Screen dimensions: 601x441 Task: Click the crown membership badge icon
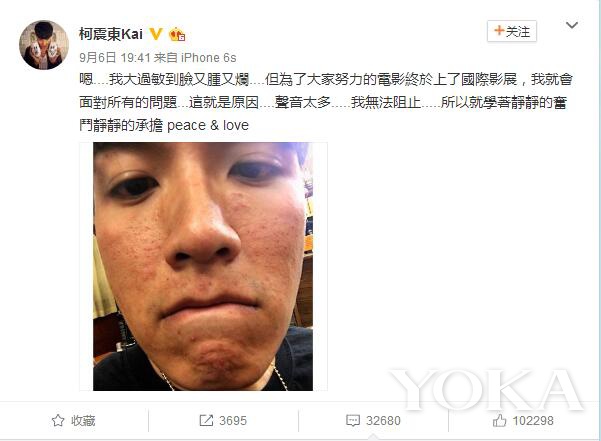[x=177, y=34]
